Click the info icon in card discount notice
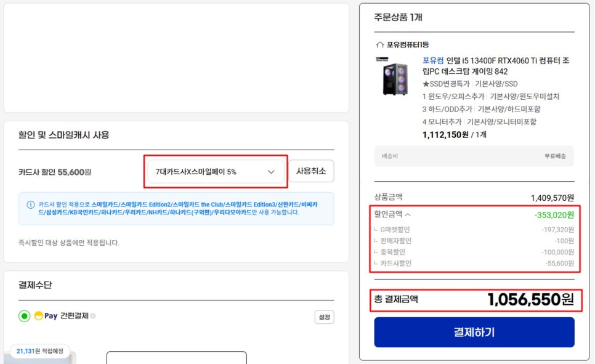 31,204
